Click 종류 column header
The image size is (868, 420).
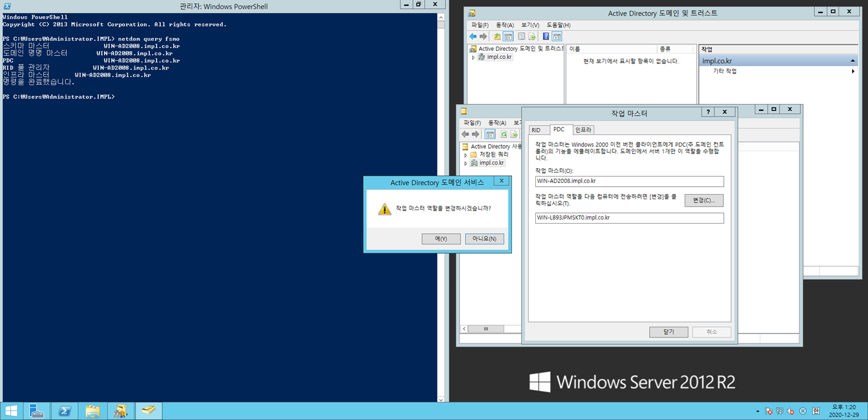[x=676, y=49]
